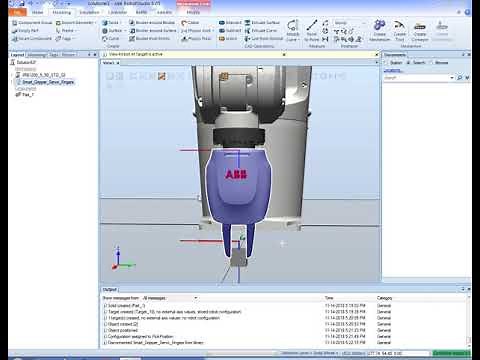
Task: Open the Modify Curve tool
Action: tap(292, 31)
